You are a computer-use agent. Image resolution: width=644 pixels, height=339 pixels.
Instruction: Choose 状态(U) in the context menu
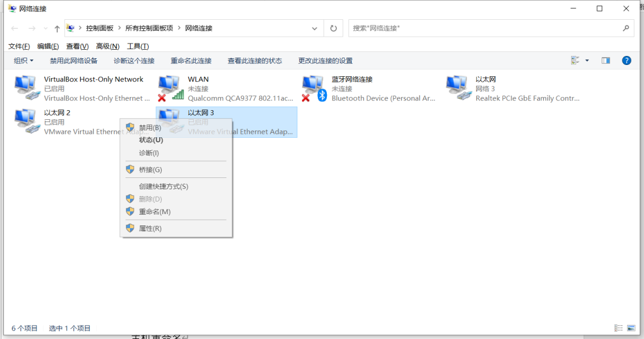click(176, 140)
